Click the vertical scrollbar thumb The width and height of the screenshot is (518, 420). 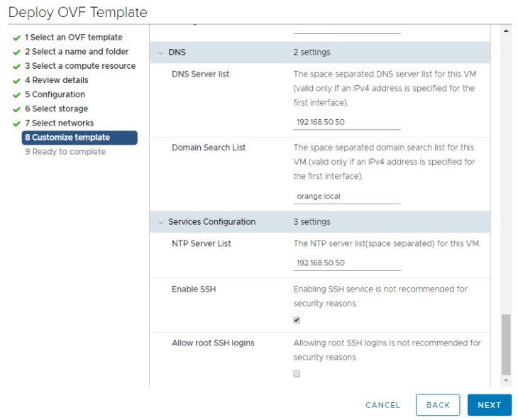tap(506, 344)
